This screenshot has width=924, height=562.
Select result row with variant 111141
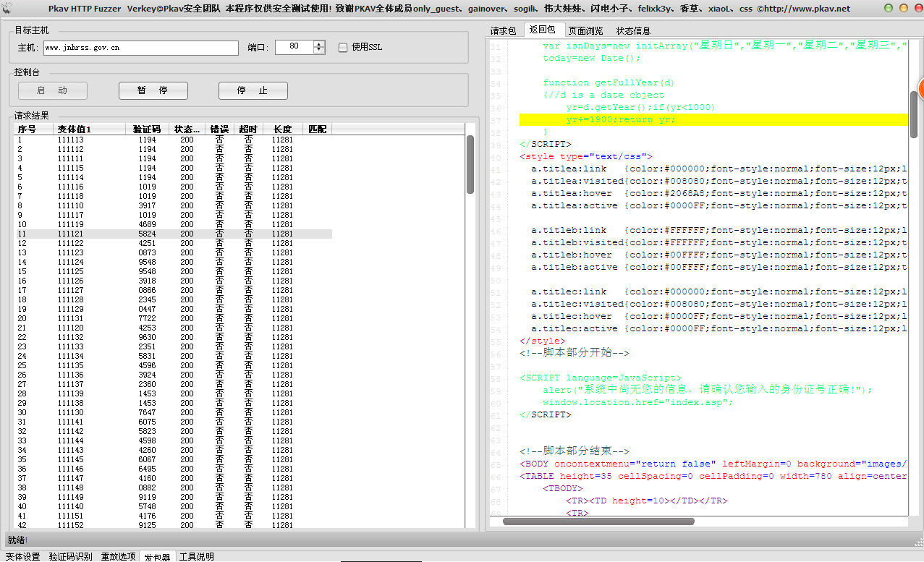coord(174,422)
